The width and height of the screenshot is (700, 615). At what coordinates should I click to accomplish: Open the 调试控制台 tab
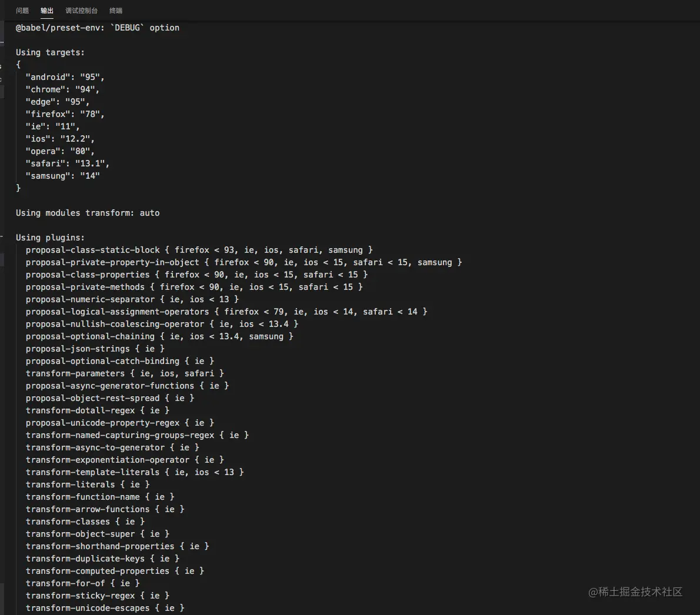coord(81,11)
